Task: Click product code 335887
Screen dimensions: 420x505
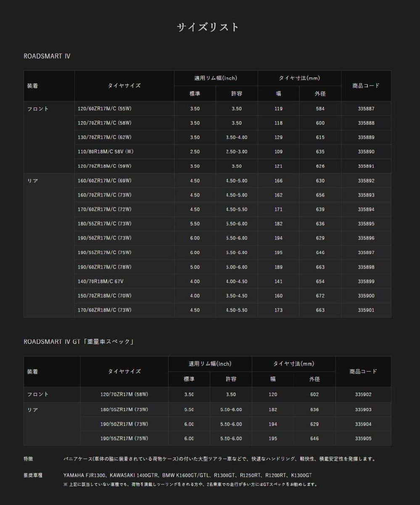Action: 366,109
